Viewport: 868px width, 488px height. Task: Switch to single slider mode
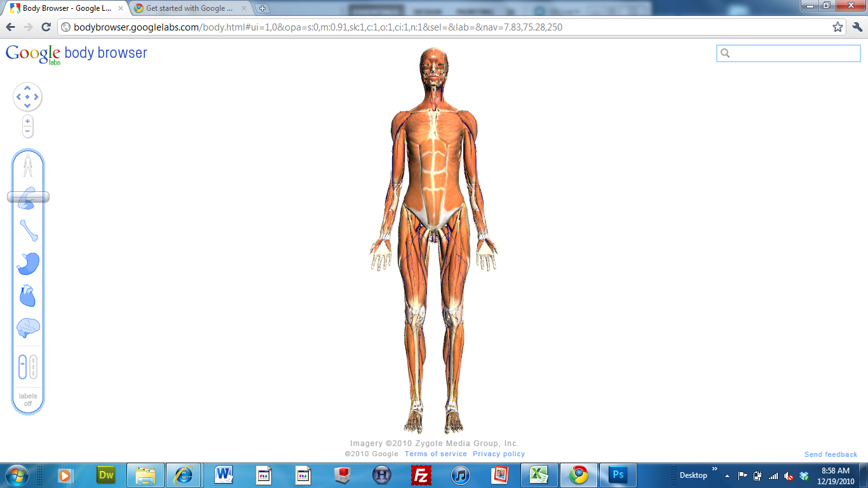22,367
